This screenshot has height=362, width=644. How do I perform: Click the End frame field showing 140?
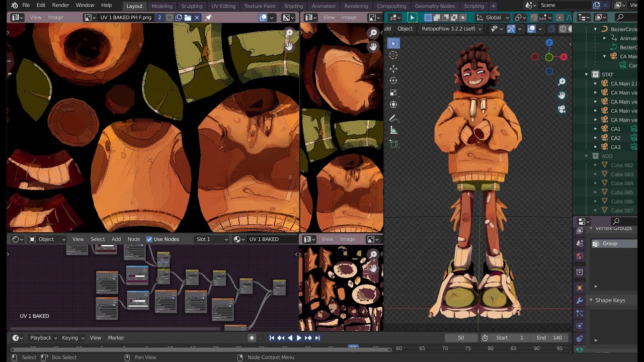[549, 338]
